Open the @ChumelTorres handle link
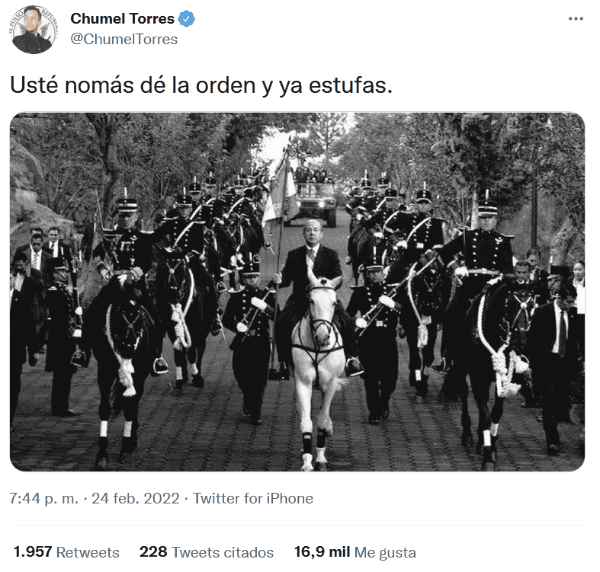The height and width of the screenshot is (572, 600). (124, 39)
